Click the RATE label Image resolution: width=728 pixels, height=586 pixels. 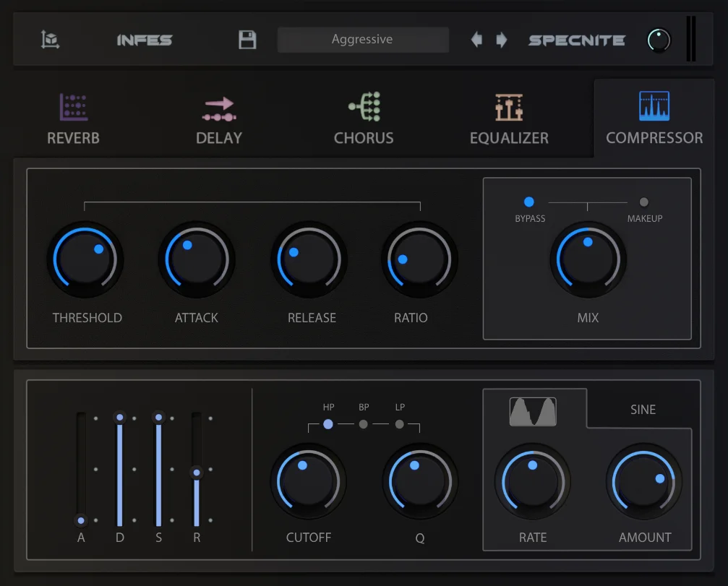coord(533,538)
